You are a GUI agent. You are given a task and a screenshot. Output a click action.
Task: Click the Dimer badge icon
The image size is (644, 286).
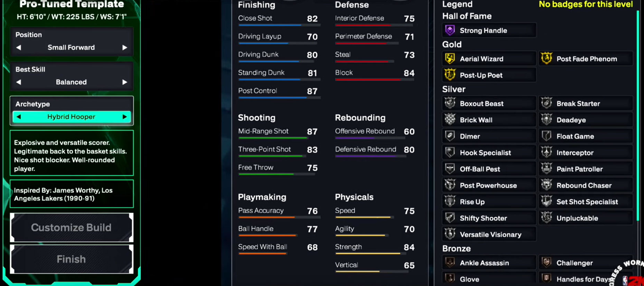450,136
